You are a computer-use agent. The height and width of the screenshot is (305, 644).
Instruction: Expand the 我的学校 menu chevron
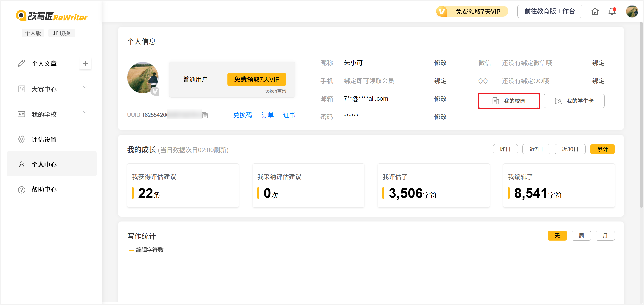pyautogui.click(x=85, y=113)
